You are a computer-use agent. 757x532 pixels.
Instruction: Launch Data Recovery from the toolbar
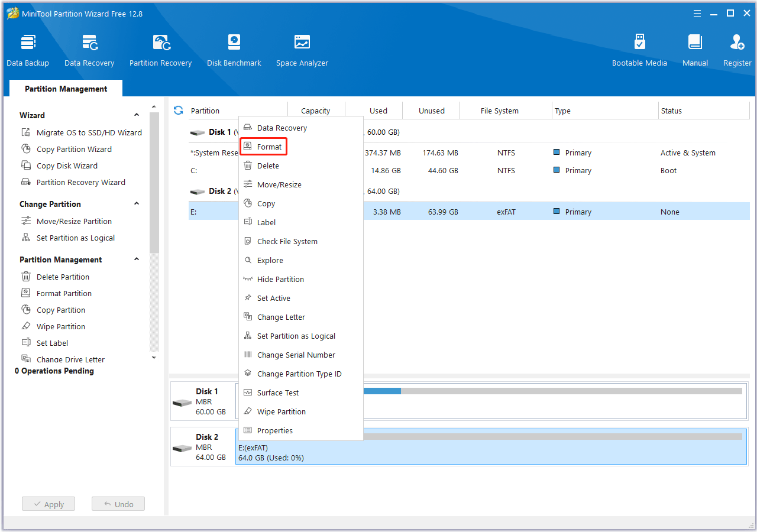click(89, 51)
